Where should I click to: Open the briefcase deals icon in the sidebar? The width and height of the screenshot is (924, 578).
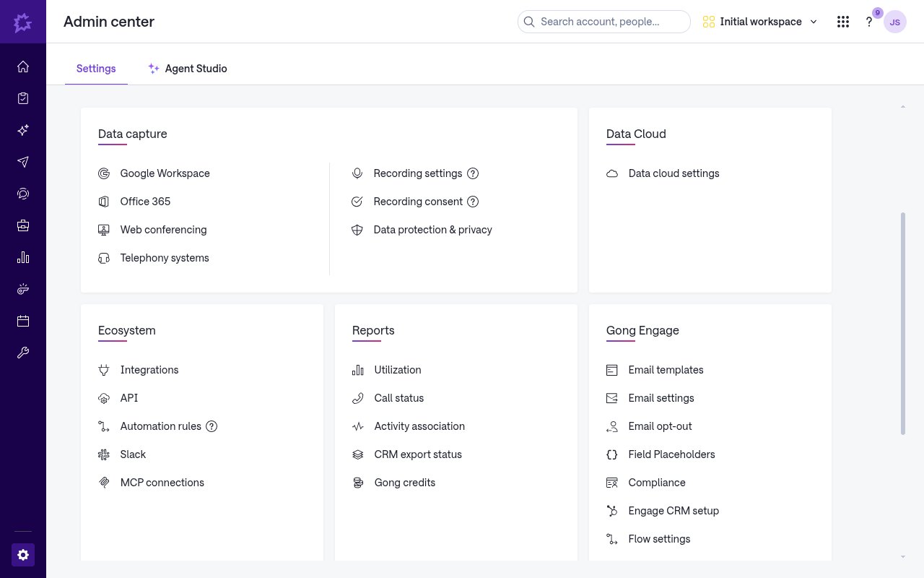(x=23, y=225)
